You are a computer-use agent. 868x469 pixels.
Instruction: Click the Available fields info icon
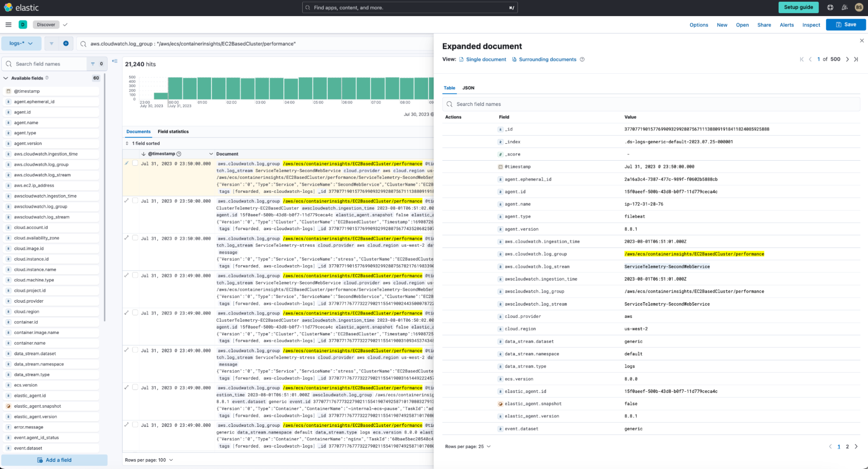pos(47,78)
